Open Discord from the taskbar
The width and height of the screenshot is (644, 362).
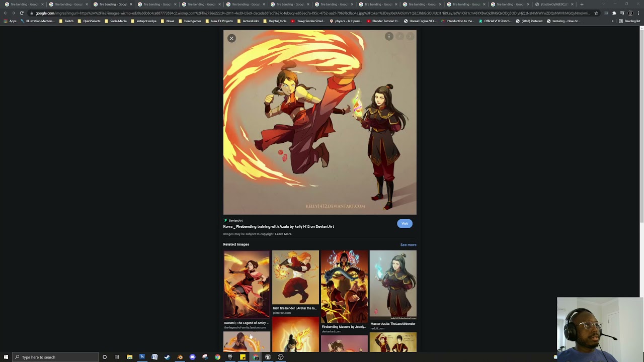[192, 357]
